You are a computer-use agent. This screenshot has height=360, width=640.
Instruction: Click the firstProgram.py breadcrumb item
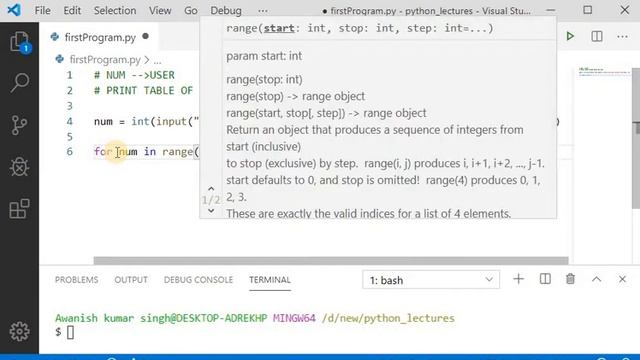(x=104, y=60)
